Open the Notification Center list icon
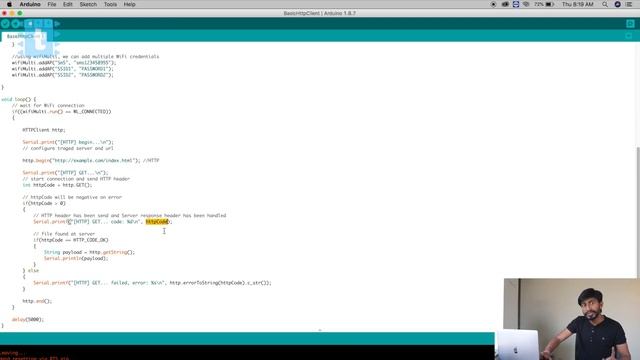Screen dimensions: 640x360 pos(629,4)
